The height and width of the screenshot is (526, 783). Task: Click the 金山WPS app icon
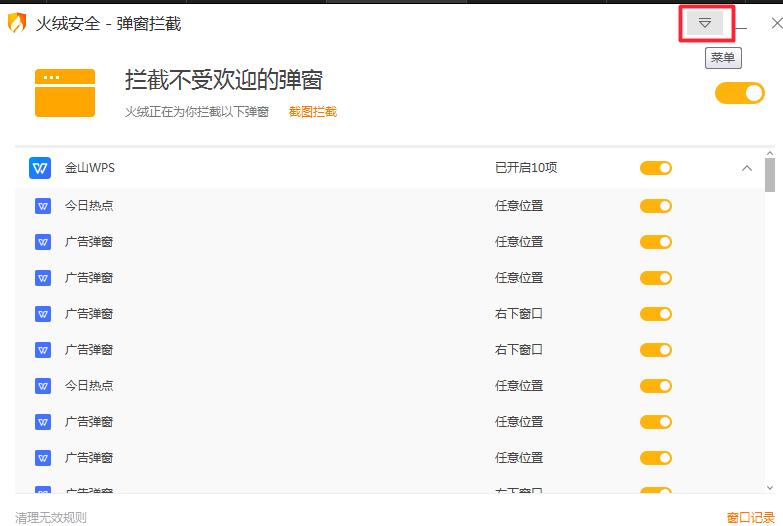[40, 168]
